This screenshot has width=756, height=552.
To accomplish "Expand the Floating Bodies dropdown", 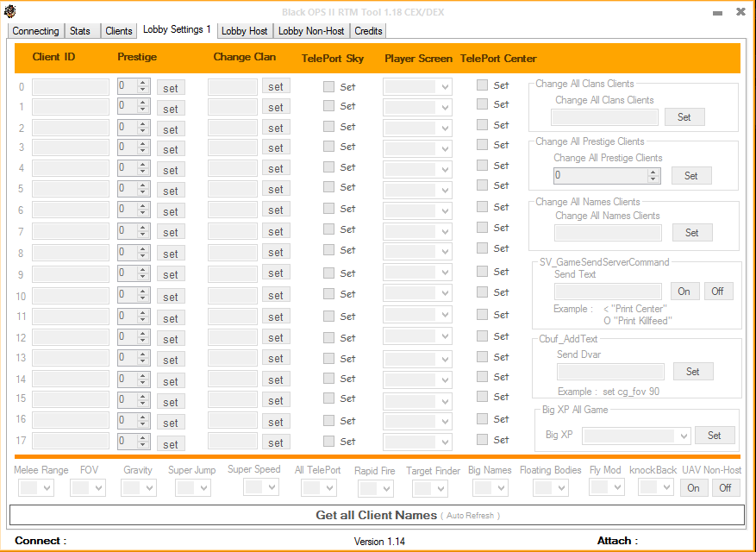I will pyautogui.click(x=551, y=488).
